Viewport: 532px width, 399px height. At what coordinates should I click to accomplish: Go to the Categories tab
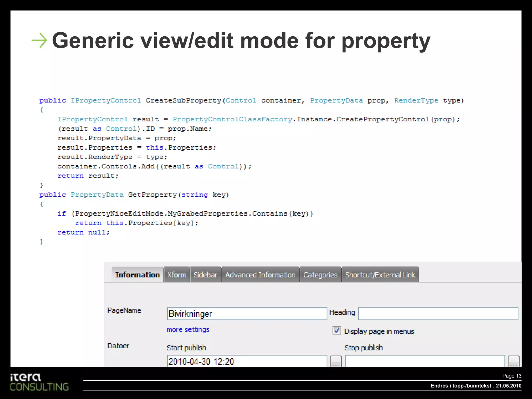coord(320,275)
